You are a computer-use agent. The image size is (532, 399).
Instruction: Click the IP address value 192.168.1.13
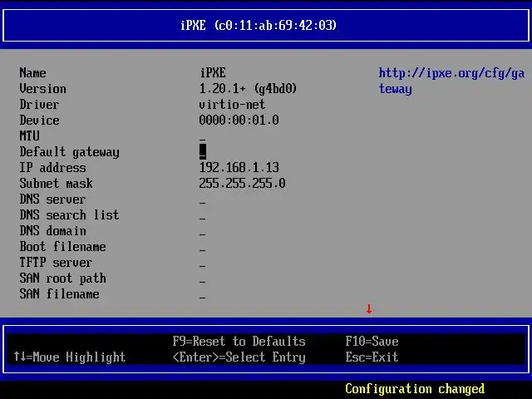(x=239, y=168)
